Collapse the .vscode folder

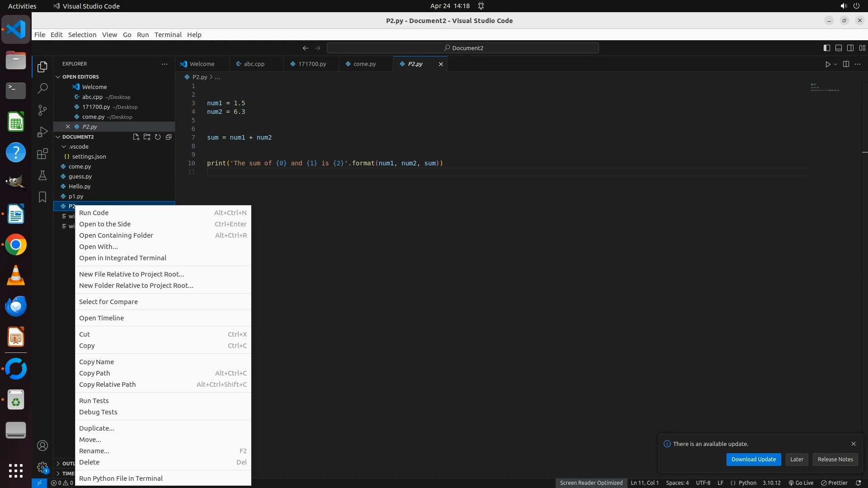coord(64,147)
